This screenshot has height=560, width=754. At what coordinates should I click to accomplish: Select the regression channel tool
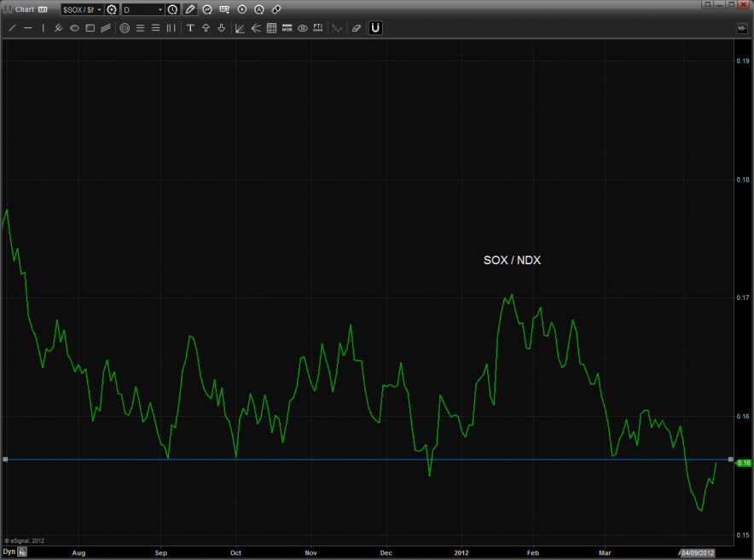pyautogui.click(x=106, y=28)
